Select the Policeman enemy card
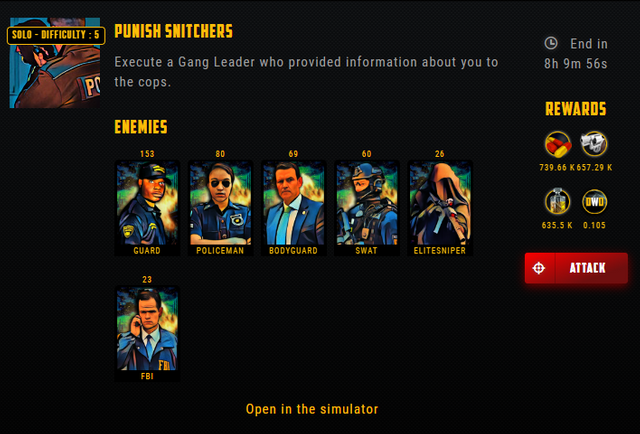640x434 pixels. pyautogui.click(x=220, y=208)
